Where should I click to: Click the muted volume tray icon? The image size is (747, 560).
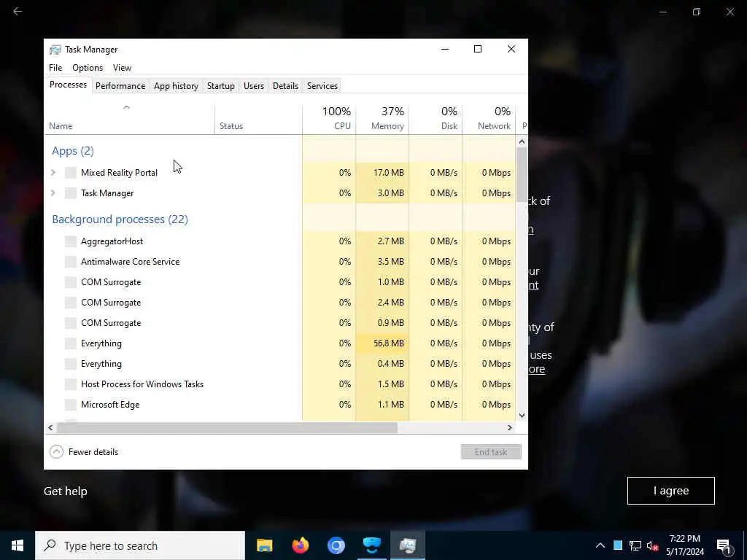click(652, 545)
